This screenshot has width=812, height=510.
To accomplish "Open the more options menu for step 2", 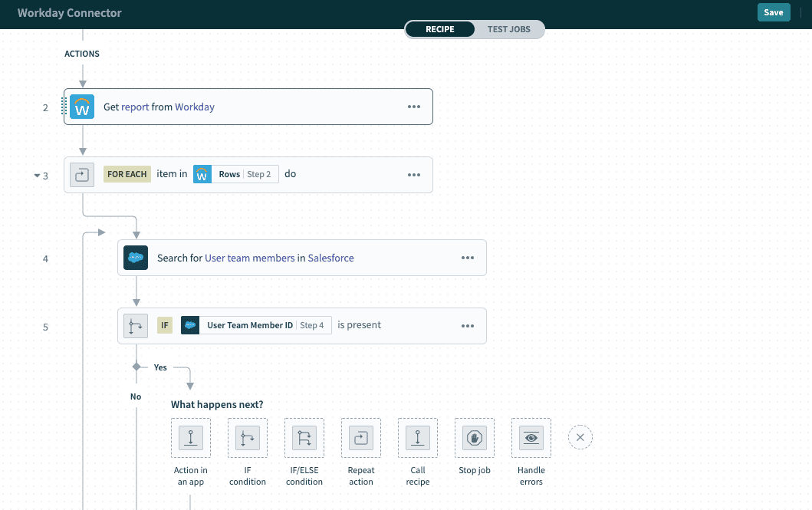I will (414, 107).
